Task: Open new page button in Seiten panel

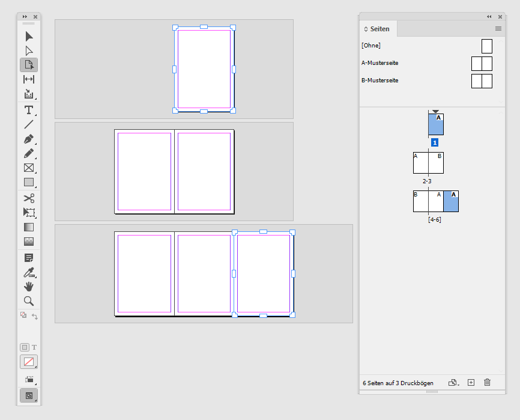Action: (471, 383)
